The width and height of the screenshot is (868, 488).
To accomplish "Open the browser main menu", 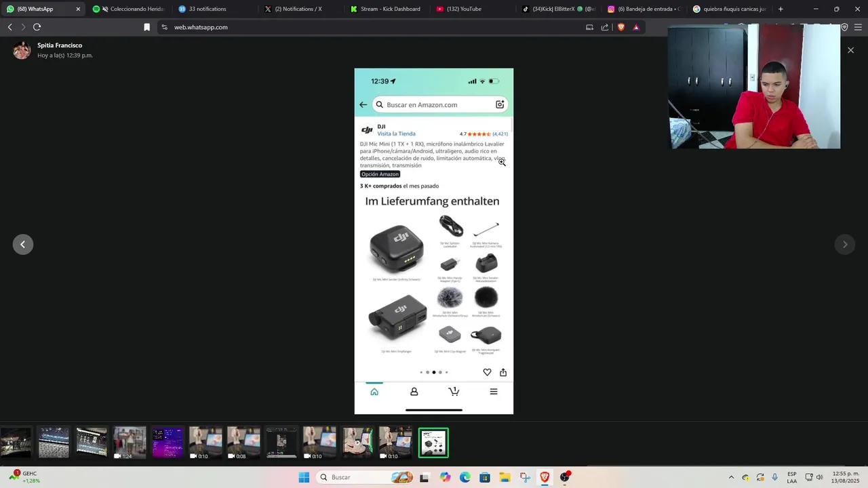I will click(859, 27).
